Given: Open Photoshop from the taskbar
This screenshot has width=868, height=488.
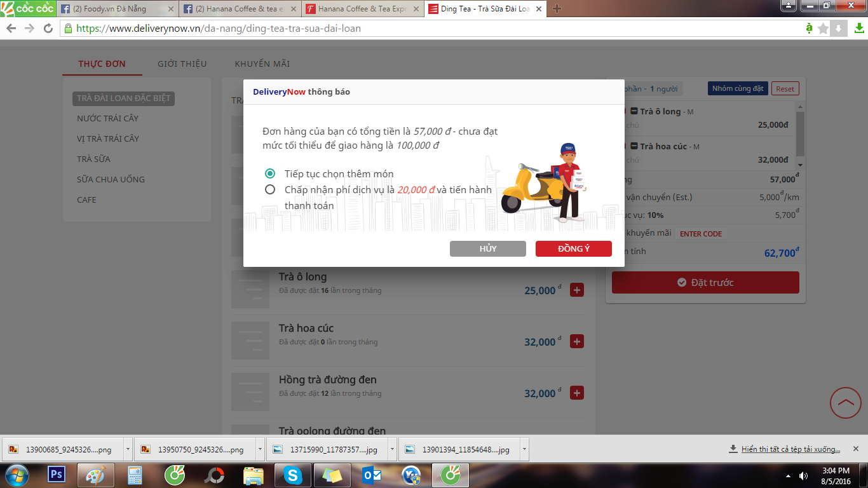Looking at the screenshot, I should click(57, 475).
